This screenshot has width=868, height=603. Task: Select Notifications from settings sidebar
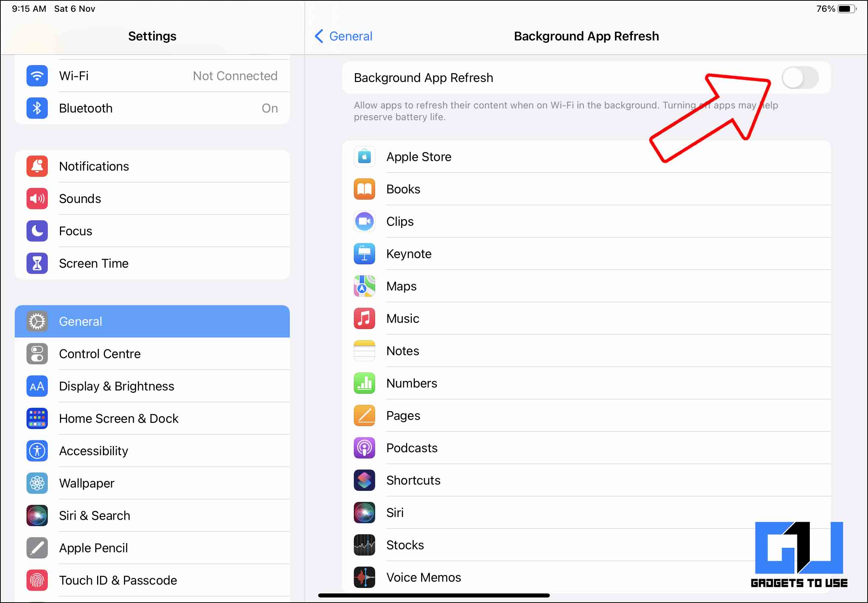click(x=152, y=167)
